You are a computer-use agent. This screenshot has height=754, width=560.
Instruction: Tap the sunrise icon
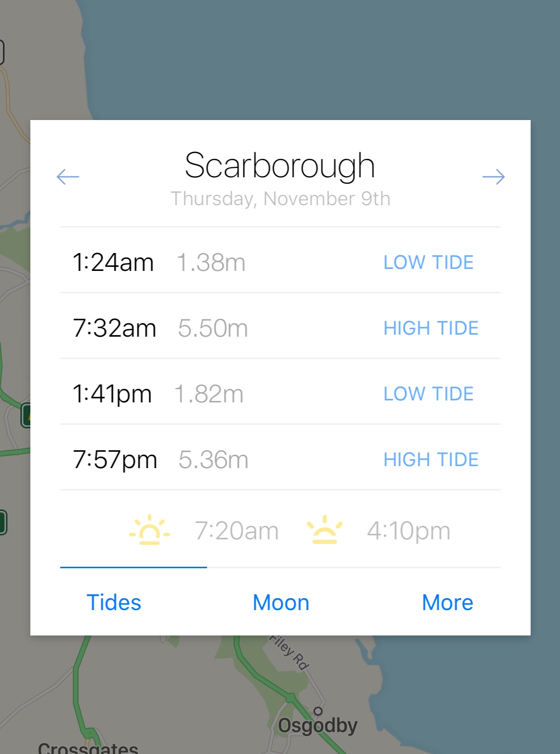[x=149, y=530]
